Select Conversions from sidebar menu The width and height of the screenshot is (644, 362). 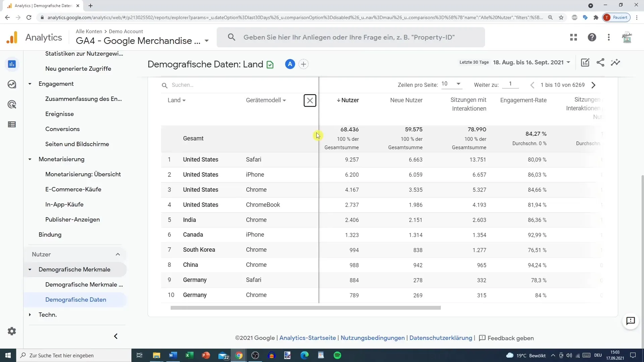63,129
